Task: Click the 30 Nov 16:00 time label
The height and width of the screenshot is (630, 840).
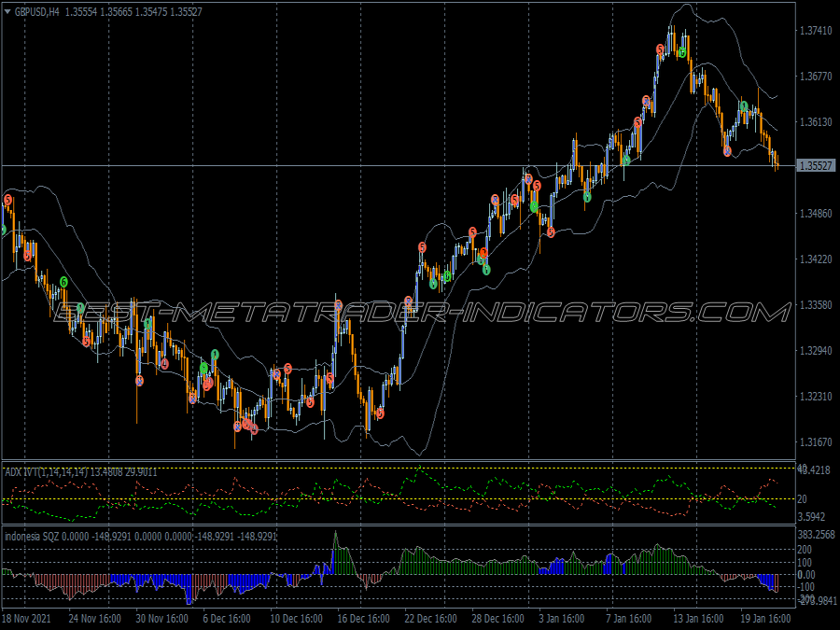Action: pyautogui.click(x=161, y=618)
